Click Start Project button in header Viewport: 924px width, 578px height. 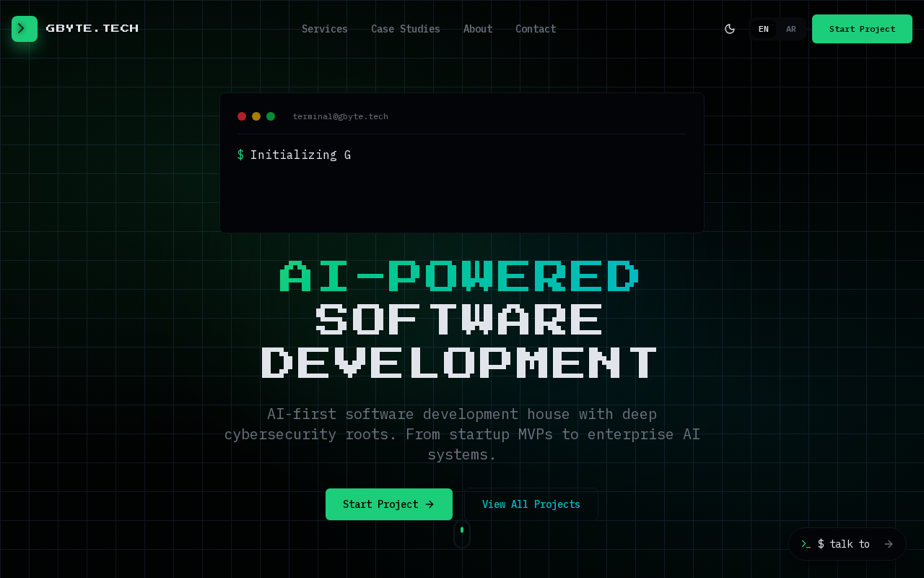click(862, 29)
